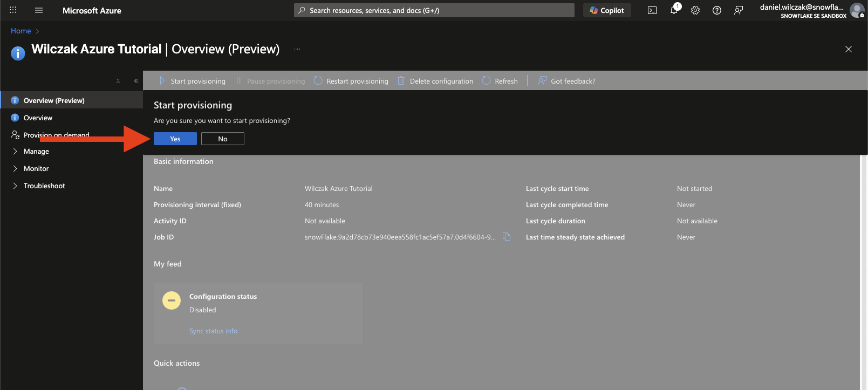
Task: Open Copilot in the header
Action: click(607, 10)
